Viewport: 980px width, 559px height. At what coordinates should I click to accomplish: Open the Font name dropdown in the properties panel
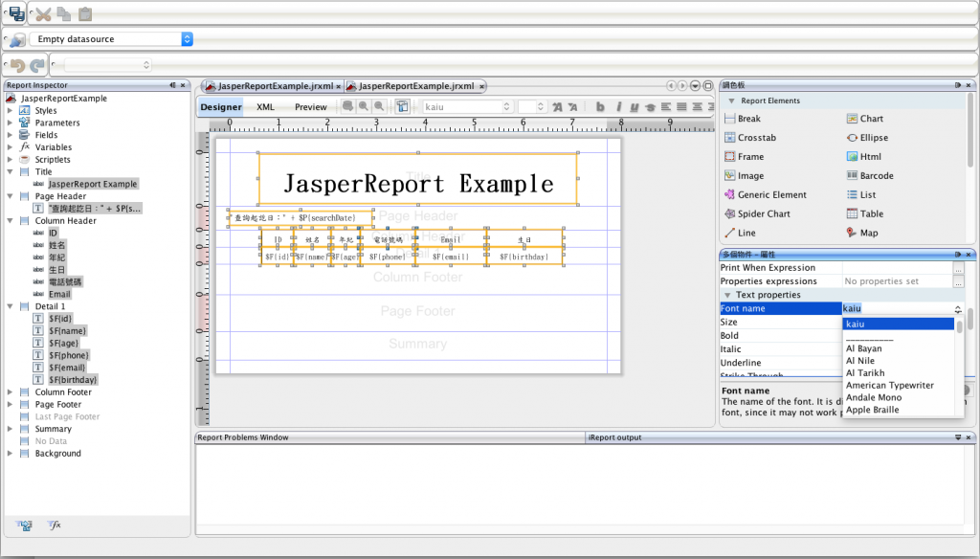click(x=957, y=309)
